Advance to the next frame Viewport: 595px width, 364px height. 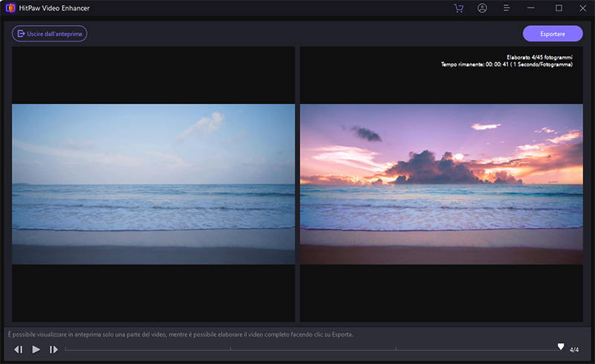click(54, 349)
